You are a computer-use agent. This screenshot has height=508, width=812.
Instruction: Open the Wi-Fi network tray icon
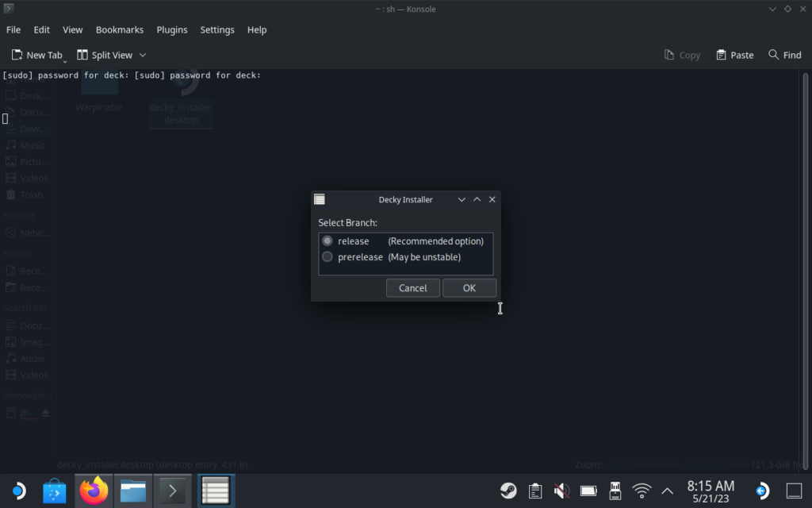pos(642,491)
